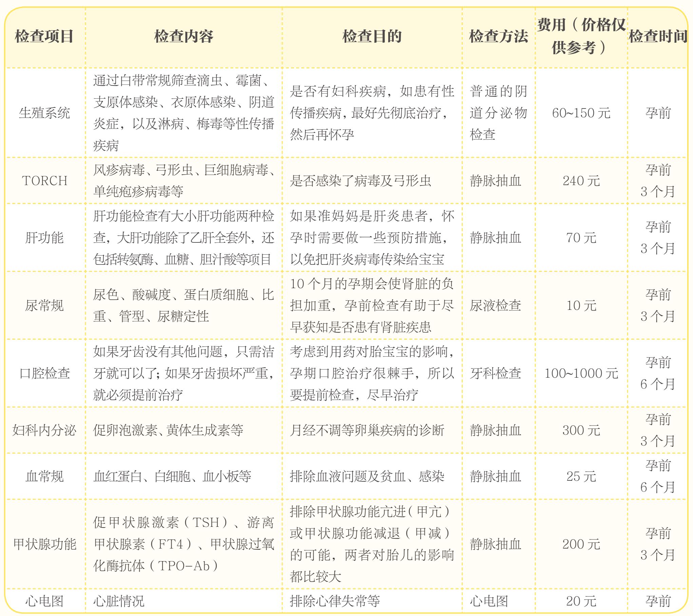Select the 妇科内分泌 row label
Image resolution: width=693 pixels, height=616 pixels.
tap(44, 430)
